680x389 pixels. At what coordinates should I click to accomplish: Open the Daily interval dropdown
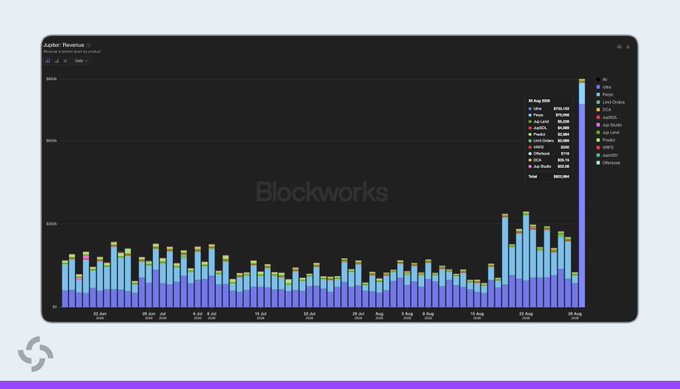pyautogui.click(x=81, y=61)
